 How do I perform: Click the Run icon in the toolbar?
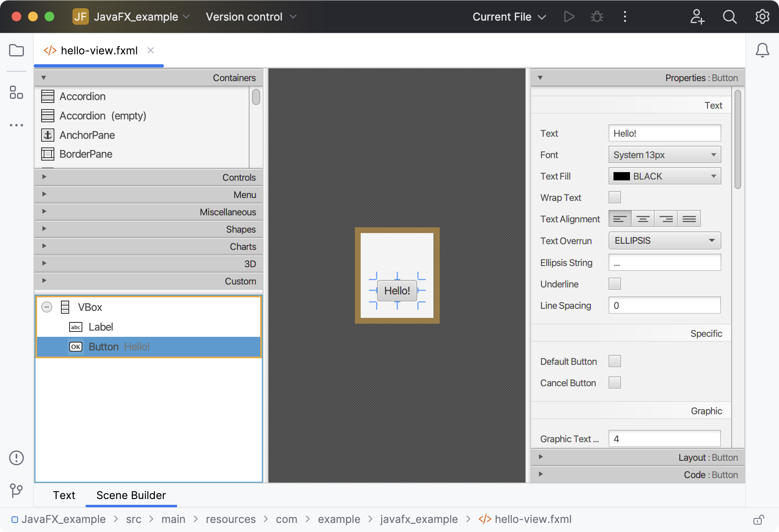569,17
